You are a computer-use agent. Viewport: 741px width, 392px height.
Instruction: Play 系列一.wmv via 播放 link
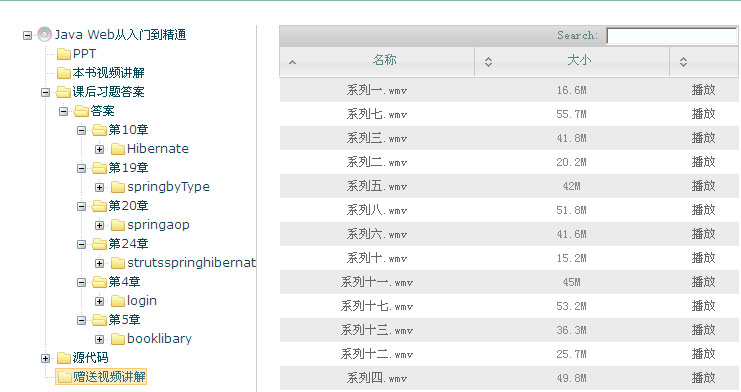point(704,90)
